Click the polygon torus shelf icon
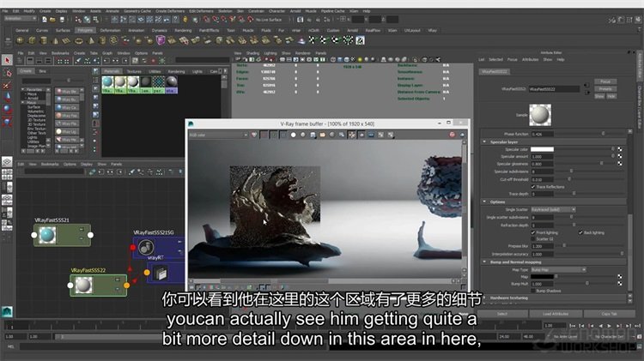 click(x=79, y=40)
